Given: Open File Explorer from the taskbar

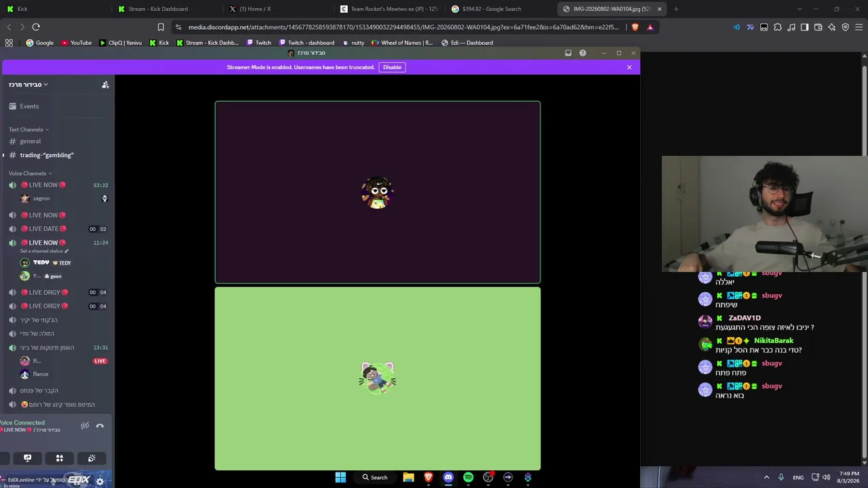Looking at the screenshot, I should tap(408, 477).
